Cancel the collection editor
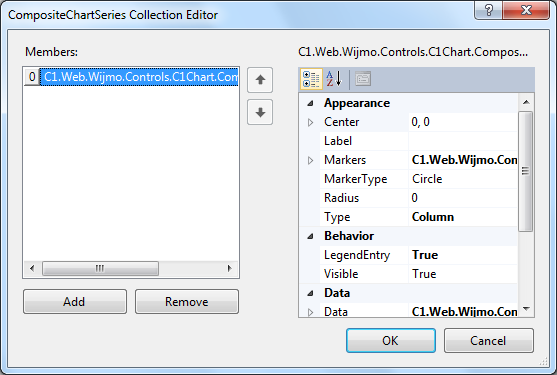This screenshot has height=375, width=557. (x=489, y=341)
